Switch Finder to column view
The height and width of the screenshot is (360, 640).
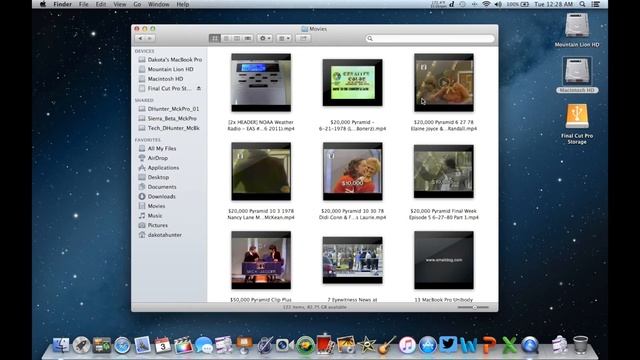tap(237, 38)
